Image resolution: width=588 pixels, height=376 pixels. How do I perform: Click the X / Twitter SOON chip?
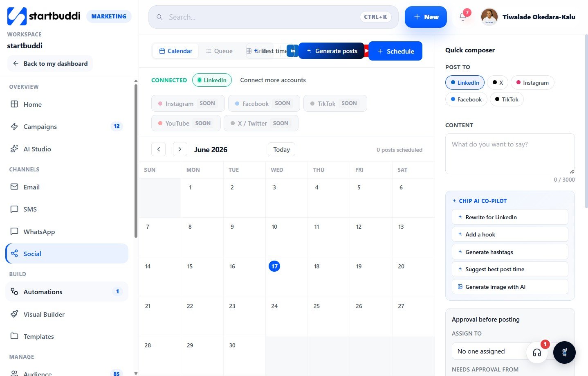[261, 123]
